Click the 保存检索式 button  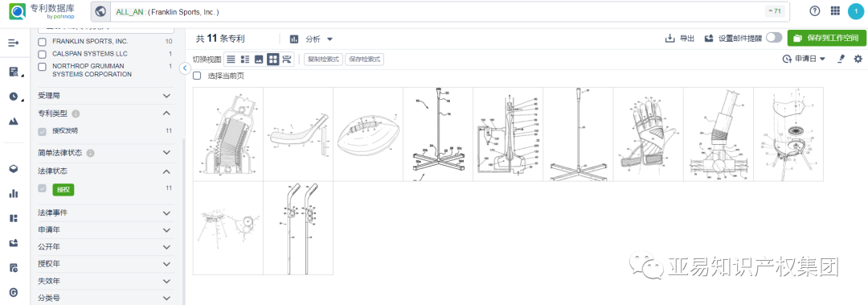tap(364, 60)
